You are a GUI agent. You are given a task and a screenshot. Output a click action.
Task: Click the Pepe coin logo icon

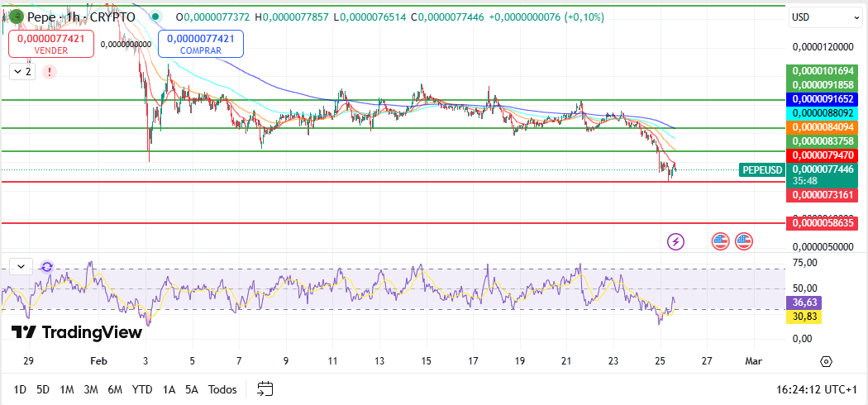[17, 17]
